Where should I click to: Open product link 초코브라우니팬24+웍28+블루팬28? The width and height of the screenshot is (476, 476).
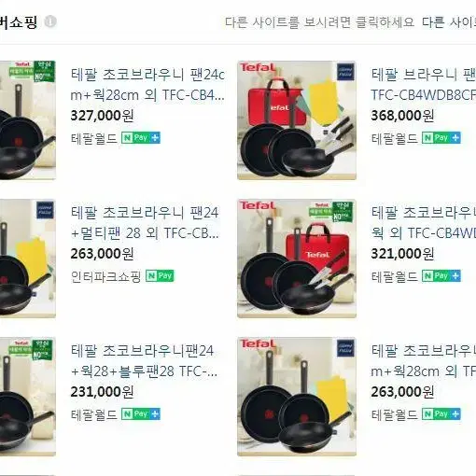144,361
